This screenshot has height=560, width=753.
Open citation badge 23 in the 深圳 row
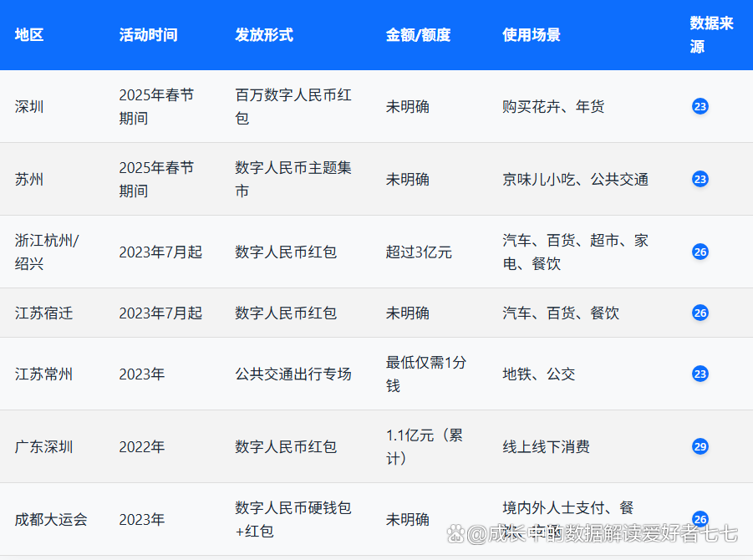click(700, 106)
